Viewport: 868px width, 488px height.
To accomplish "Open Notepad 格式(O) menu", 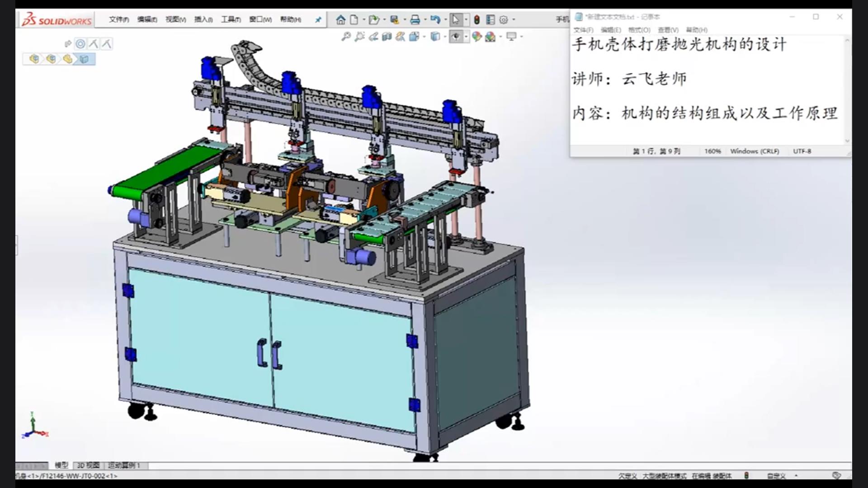I will point(639,30).
